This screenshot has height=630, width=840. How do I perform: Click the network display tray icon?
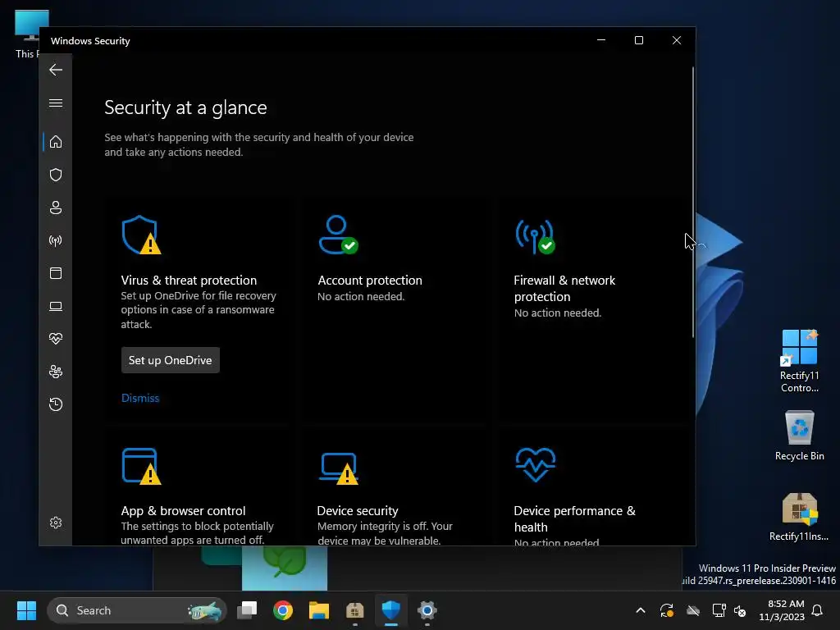tap(719, 610)
